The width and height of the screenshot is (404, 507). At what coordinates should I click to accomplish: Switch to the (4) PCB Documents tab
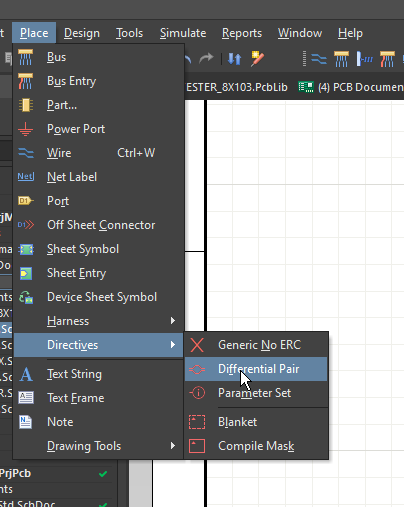coord(350,87)
